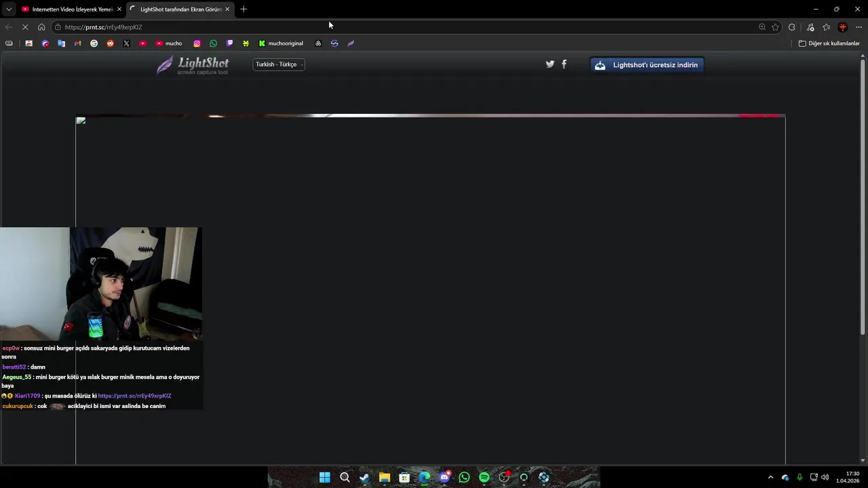
Task: Click the prnt.sc link in Kiari1709's chat message
Action: click(x=134, y=396)
